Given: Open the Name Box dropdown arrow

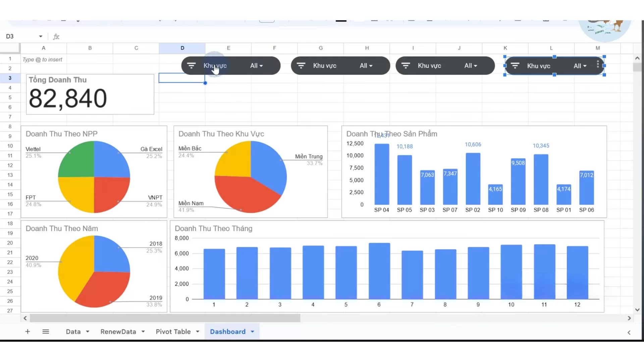Looking at the screenshot, I should (40, 36).
